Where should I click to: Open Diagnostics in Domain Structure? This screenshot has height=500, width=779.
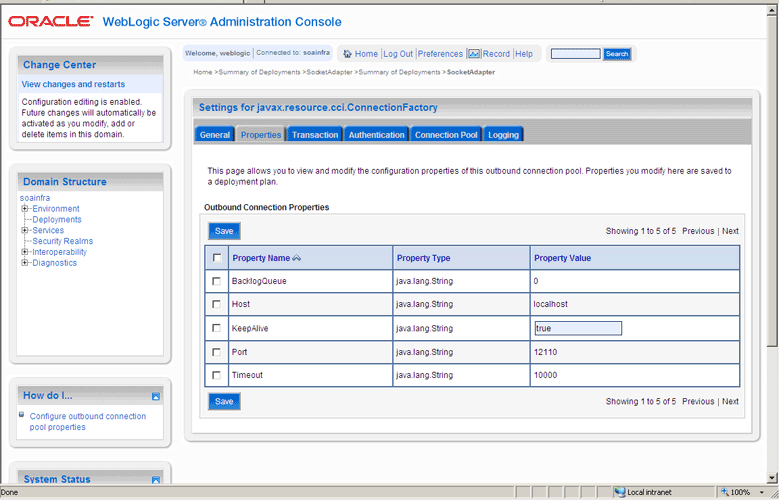55,262
